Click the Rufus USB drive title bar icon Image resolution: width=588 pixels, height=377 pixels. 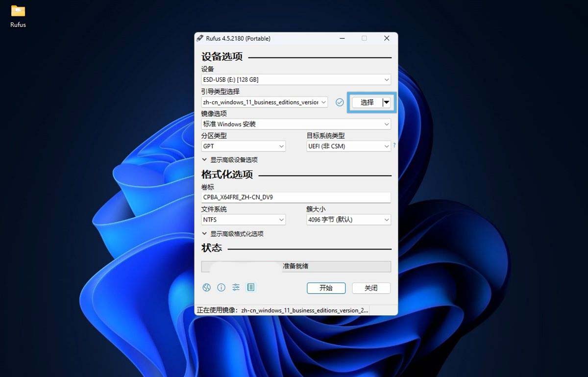coord(200,38)
